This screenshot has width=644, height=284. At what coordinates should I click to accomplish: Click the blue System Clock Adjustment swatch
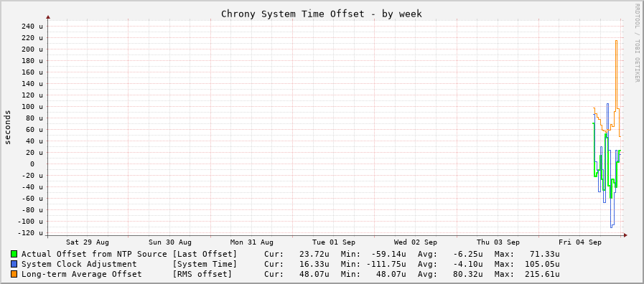point(14,264)
